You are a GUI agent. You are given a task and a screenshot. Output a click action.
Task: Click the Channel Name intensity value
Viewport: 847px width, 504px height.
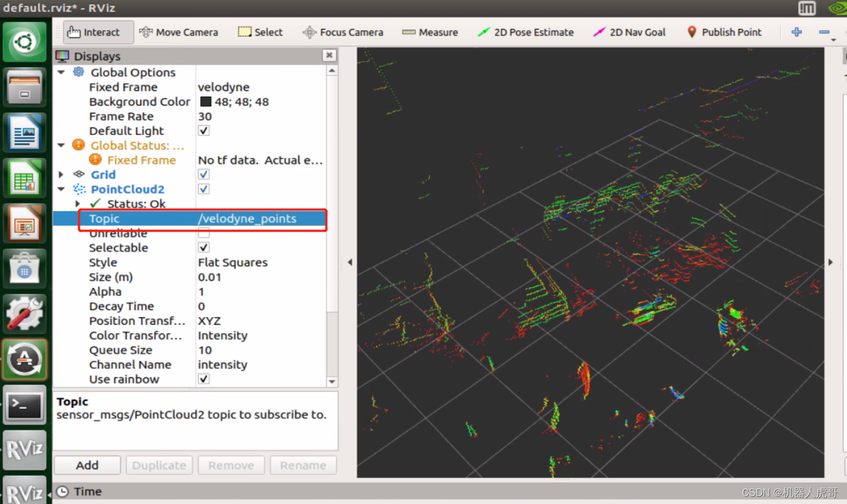[x=261, y=364]
